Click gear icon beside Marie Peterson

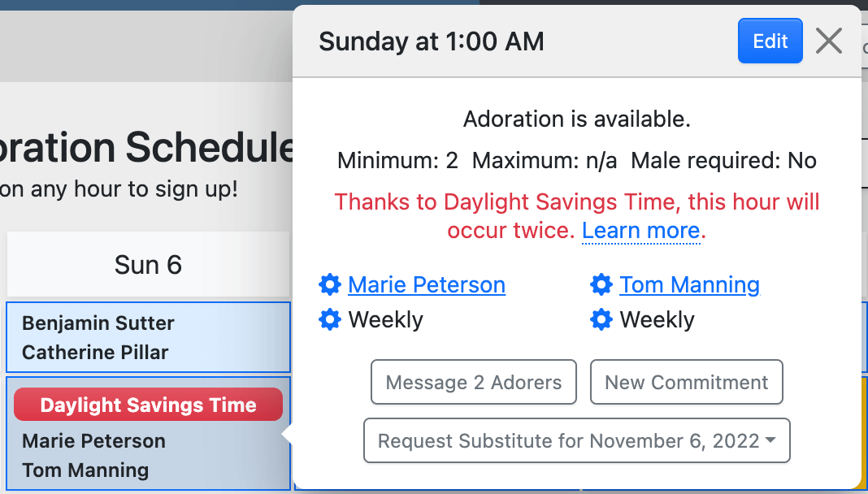tap(329, 285)
